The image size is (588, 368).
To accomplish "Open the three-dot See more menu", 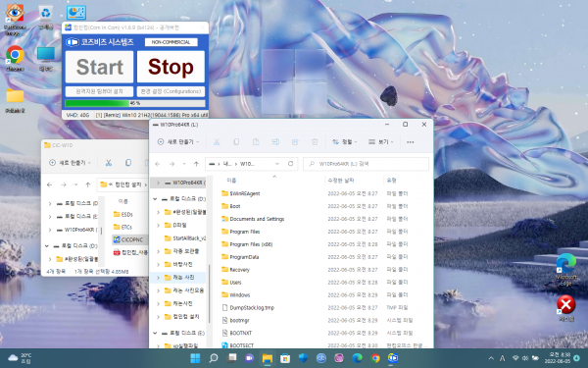I will pyautogui.click(x=411, y=142).
